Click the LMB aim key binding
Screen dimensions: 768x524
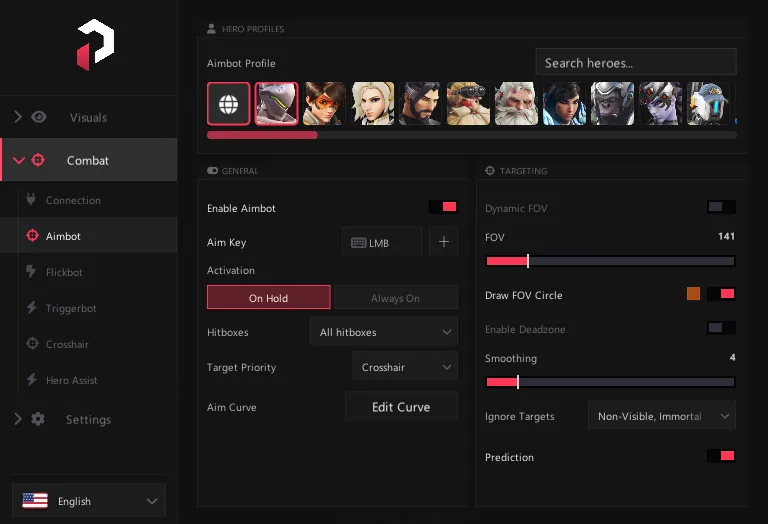pyautogui.click(x=382, y=242)
